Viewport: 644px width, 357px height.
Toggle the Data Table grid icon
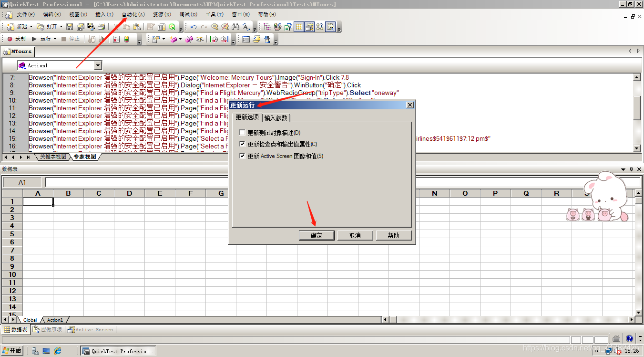[299, 27]
